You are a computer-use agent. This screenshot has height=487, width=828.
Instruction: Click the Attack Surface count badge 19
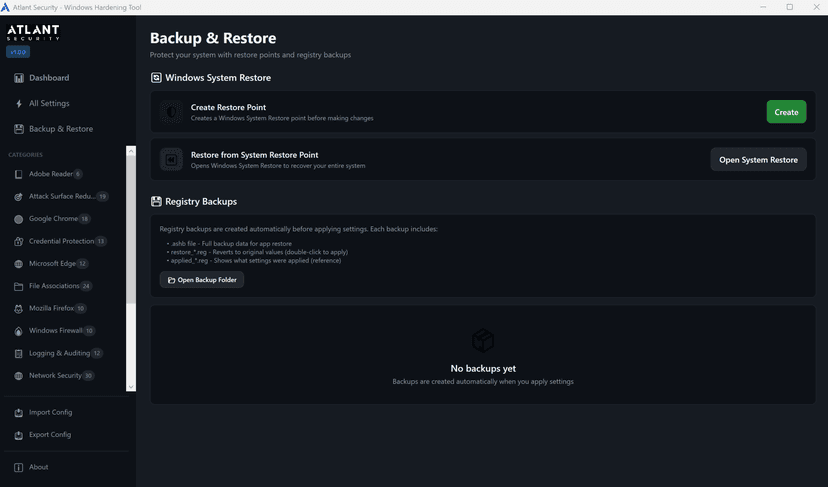(x=102, y=196)
